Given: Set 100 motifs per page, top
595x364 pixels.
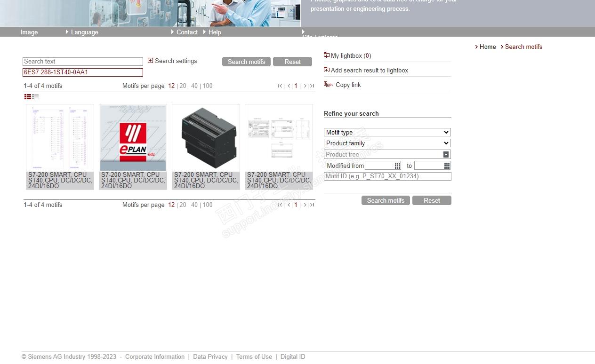Looking at the screenshot, I should pyautogui.click(x=208, y=86).
